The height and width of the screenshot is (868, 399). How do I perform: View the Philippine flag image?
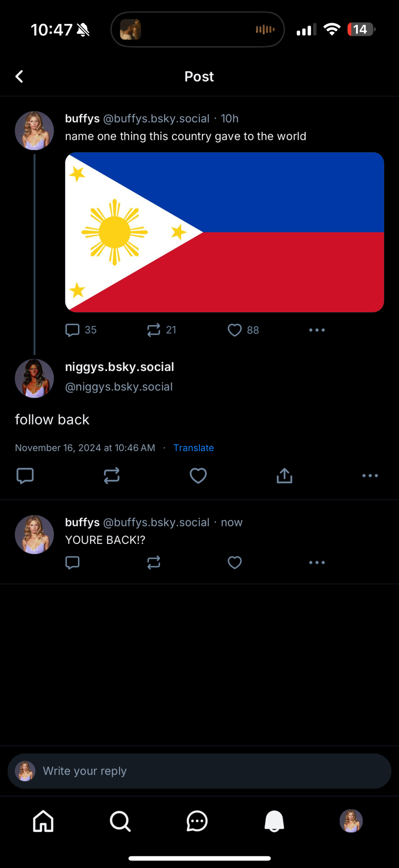pos(225,232)
